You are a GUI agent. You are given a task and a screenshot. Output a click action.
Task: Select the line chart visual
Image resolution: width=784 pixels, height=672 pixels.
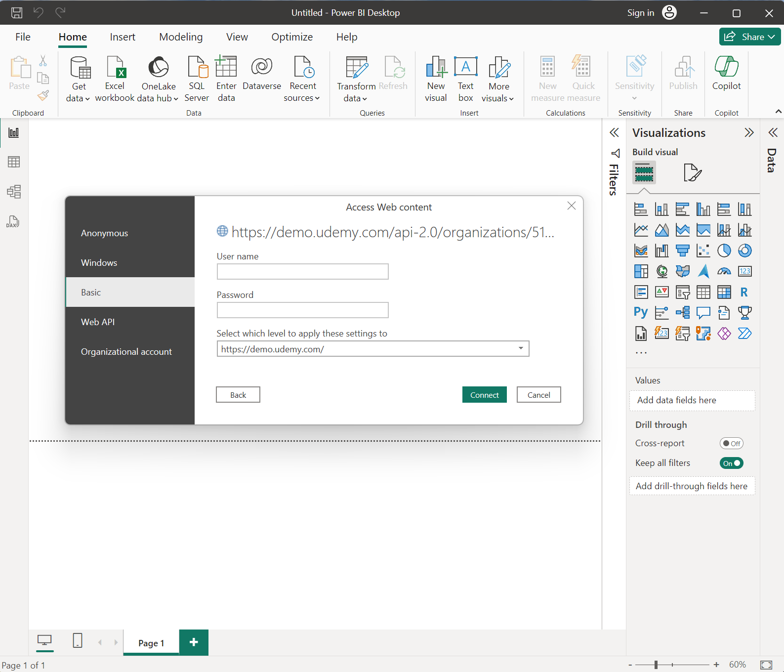641,230
